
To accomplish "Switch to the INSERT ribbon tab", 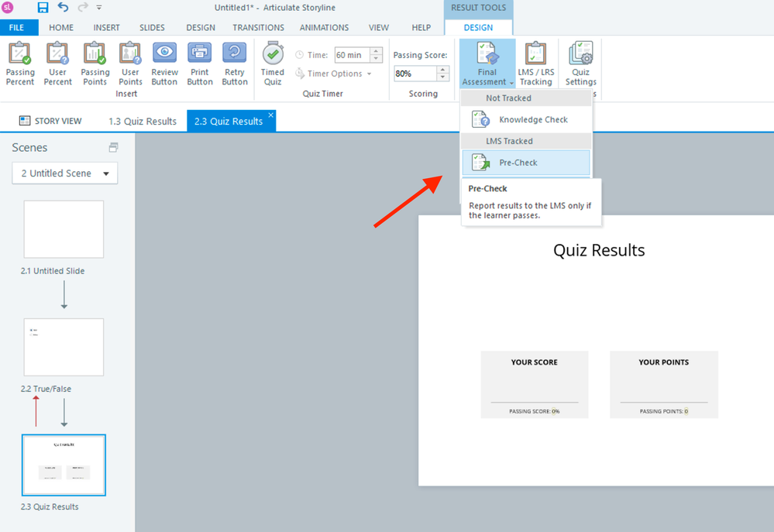I will [x=107, y=28].
